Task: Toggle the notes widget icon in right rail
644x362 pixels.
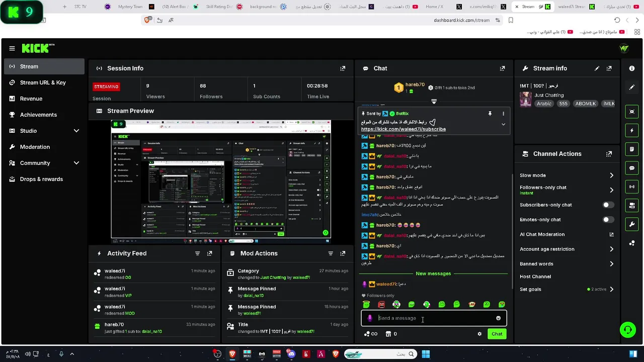Action: [x=632, y=149]
